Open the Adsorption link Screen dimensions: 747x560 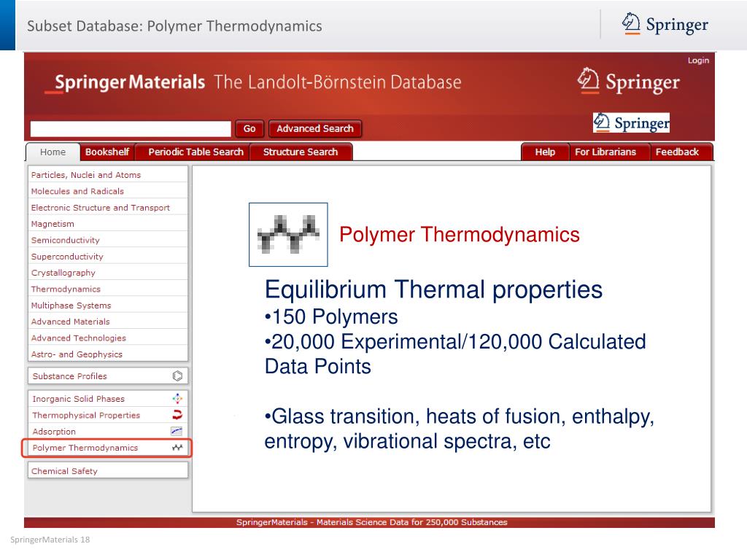coord(54,432)
